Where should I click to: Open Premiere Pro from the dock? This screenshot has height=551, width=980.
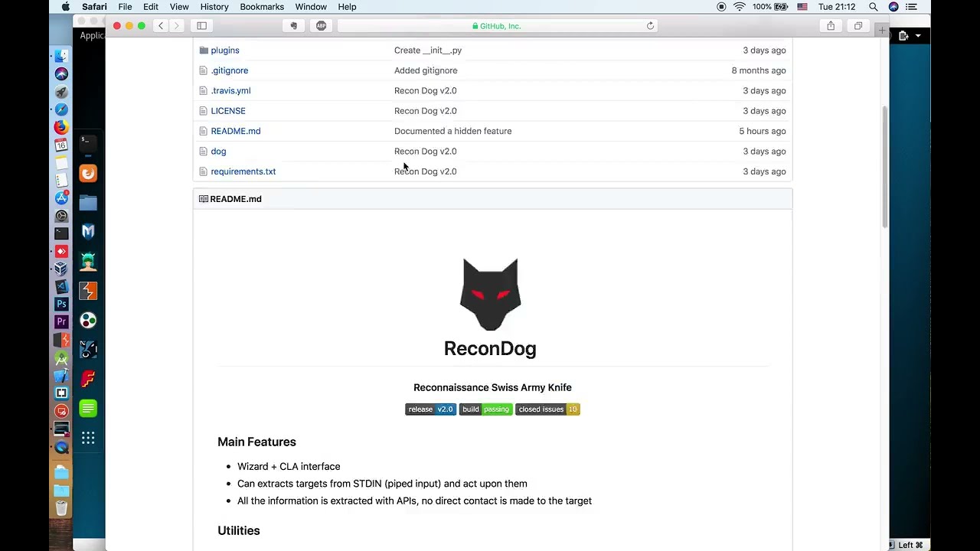point(61,321)
